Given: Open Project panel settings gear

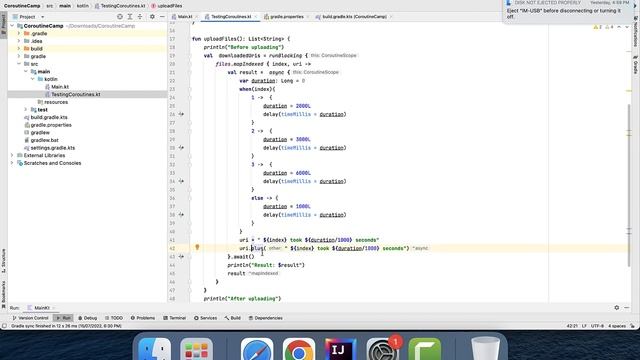Looking at the screenshot, I should pos(152,17).
